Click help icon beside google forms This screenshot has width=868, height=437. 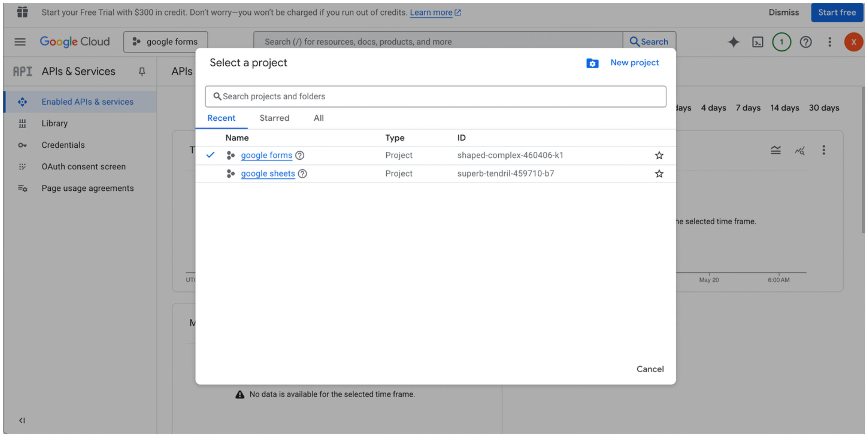pos(300,155)
